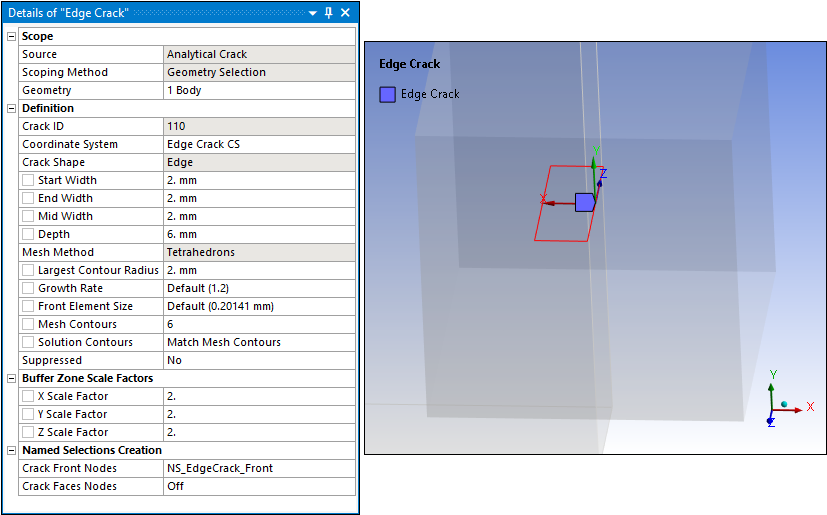The width and height of the screenshot is (827, 515).
Task: Collapse the Definition section
Action: point(11,108)
